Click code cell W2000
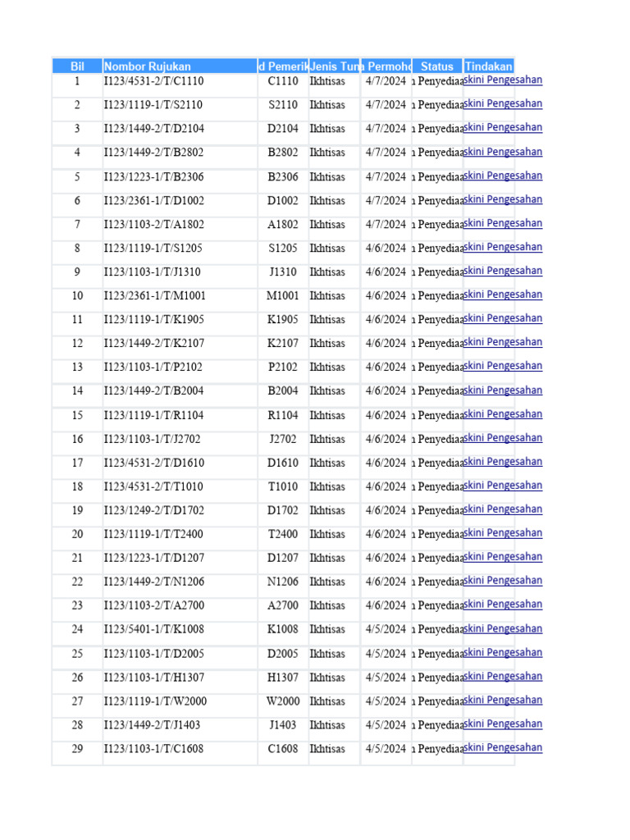 (283, 701)
